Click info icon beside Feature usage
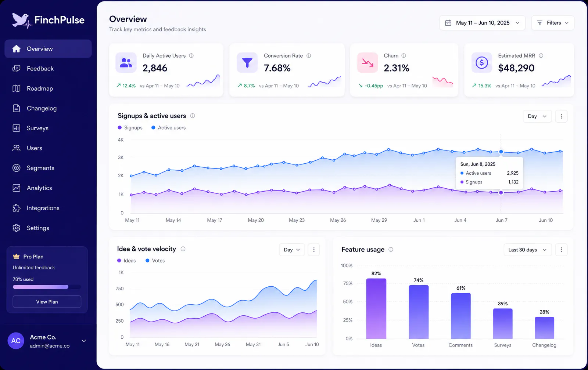The height and width of the screenshot is (370, 588). 391,249
